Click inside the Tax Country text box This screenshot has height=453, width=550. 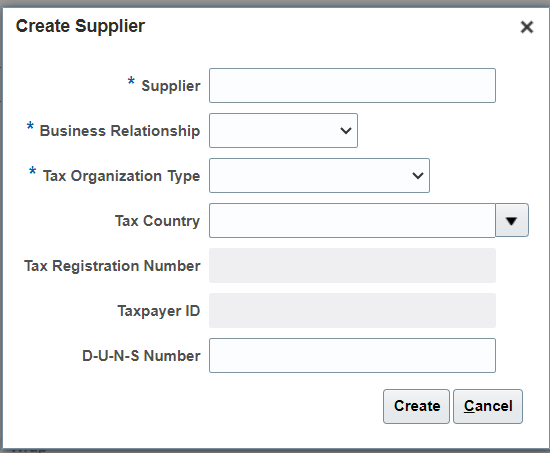pyautogui.click(x=352, y=220)
